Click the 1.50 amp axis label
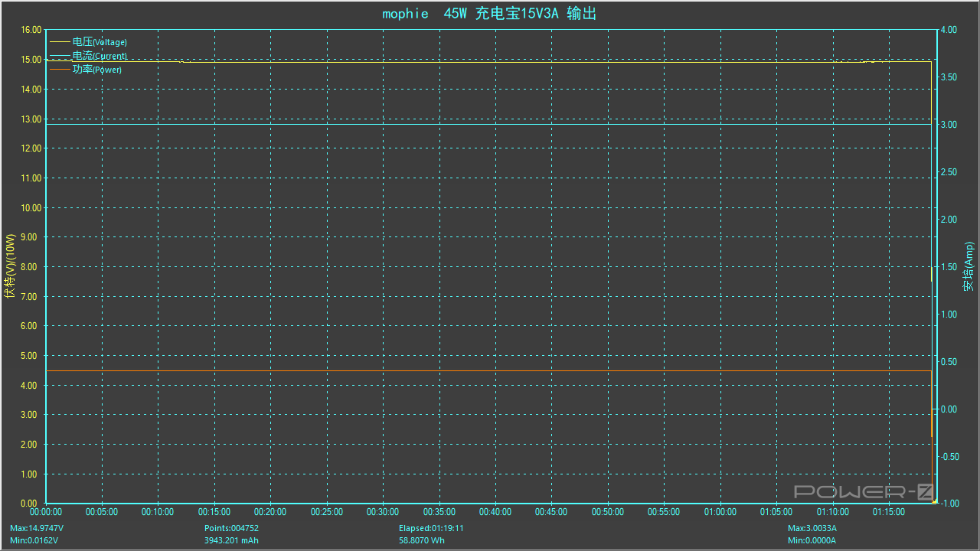The width and height of the screenshot is (980, 551). (949, 267)
